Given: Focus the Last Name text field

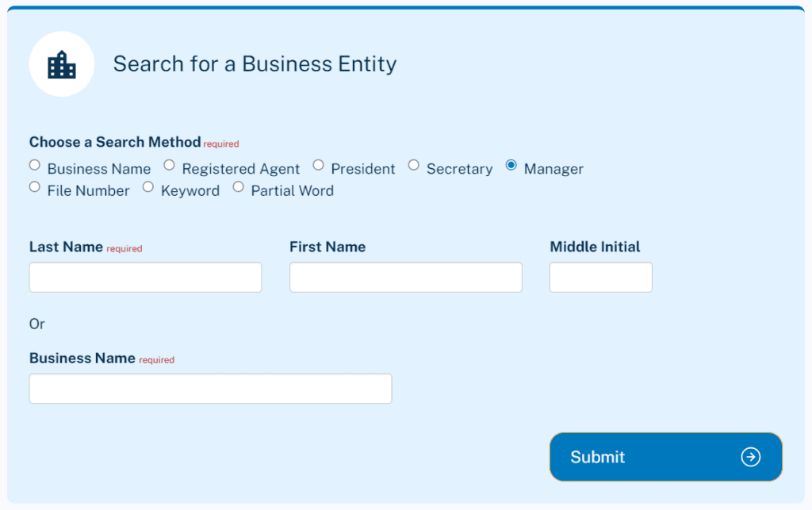Looking at the screenshot, I should [x=145, y=278].
